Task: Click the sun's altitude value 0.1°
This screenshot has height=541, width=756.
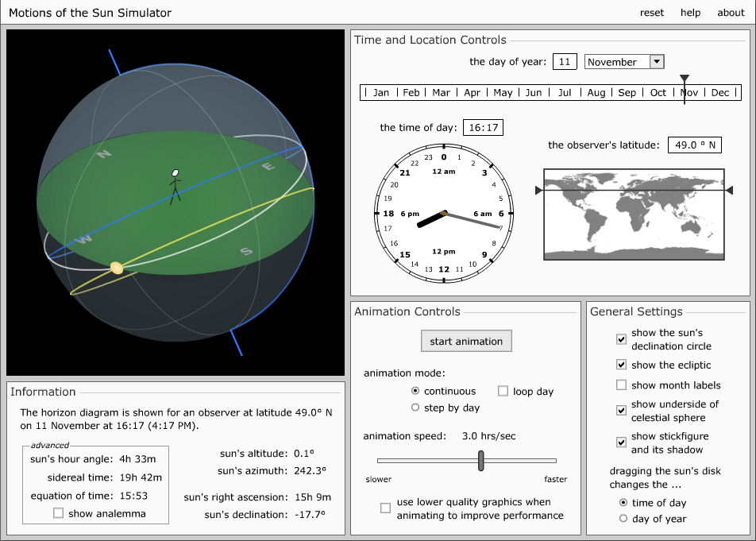Action: coord(303,454)
